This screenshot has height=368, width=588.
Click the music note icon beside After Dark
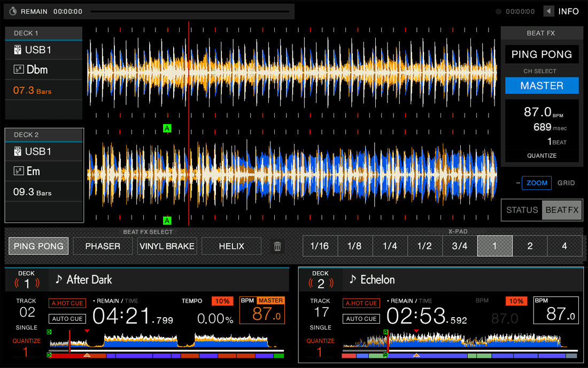pyautogui.click(x=58, y=279)
